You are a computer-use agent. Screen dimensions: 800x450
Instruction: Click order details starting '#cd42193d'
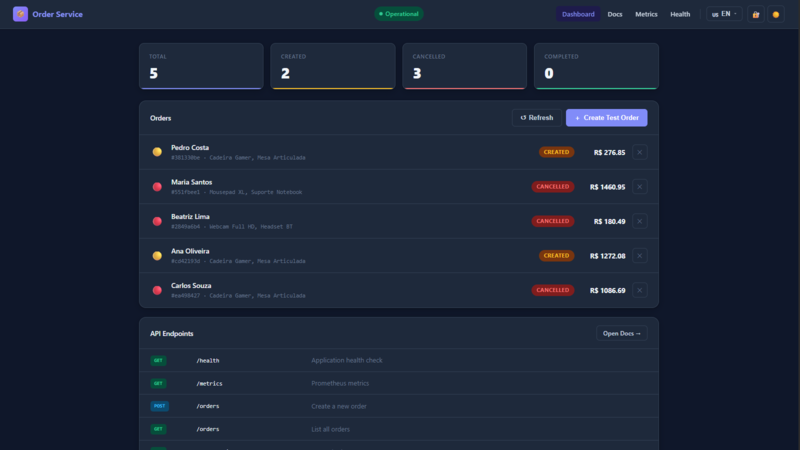[238, 261]
